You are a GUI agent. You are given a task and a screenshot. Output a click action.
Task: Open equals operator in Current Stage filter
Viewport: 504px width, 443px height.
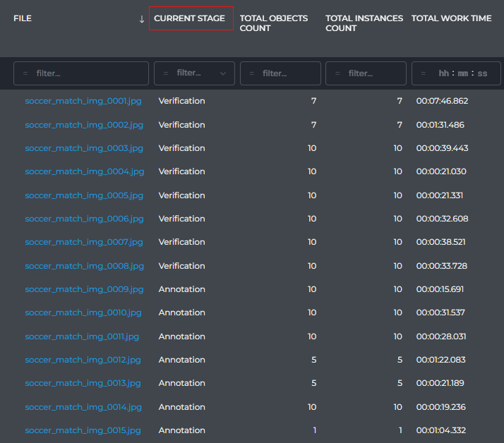(x=166, y=73)
